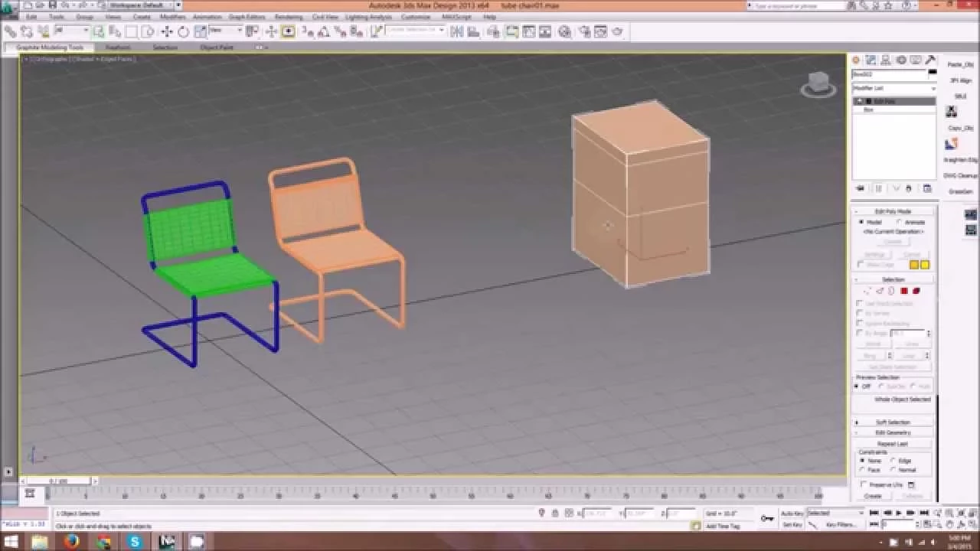Select the Select and Rotate tool

pos(183,32)
